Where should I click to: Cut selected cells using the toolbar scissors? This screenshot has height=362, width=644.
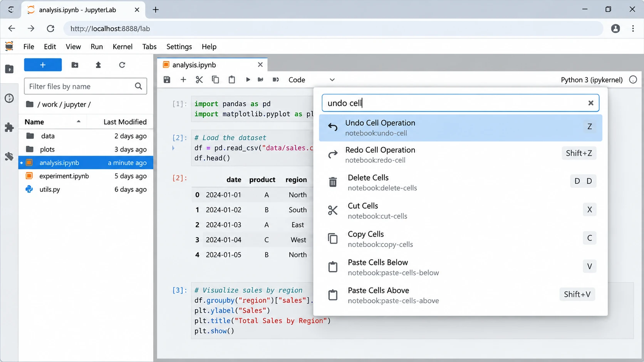[199, 80]
